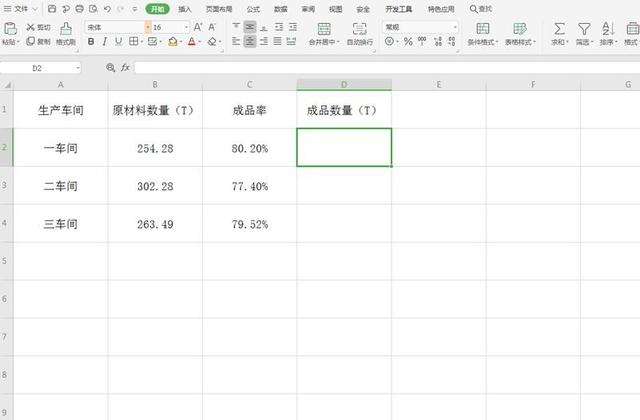Click the Paste clipboard icon
The image size is (640, 420).
point(10,29)
